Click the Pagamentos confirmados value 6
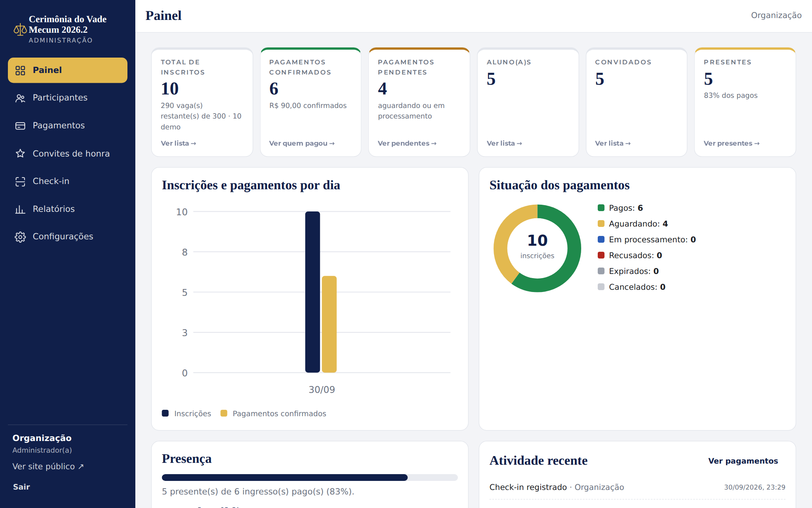The height and width of the screenshot is (508, 812). click(274, 89)
